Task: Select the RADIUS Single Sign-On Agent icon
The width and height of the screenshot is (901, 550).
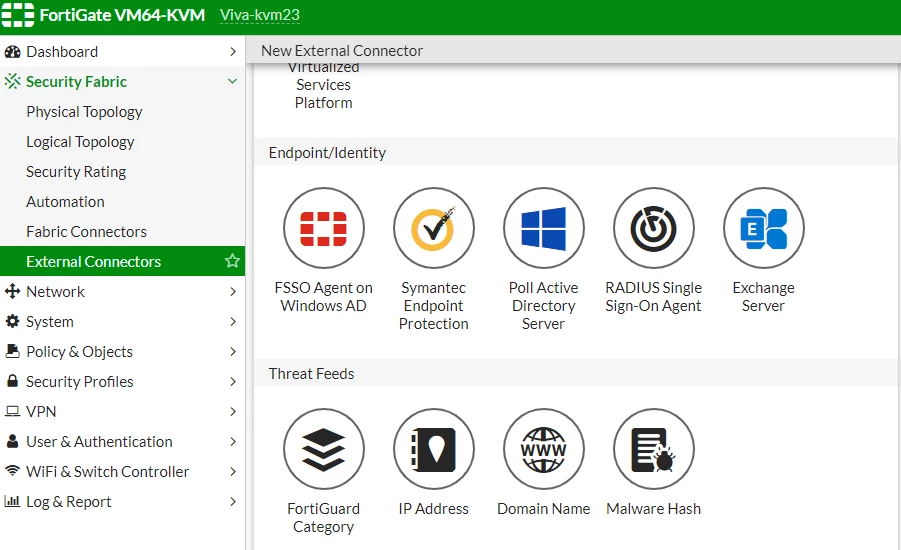Action: click(x=653, y=228)
